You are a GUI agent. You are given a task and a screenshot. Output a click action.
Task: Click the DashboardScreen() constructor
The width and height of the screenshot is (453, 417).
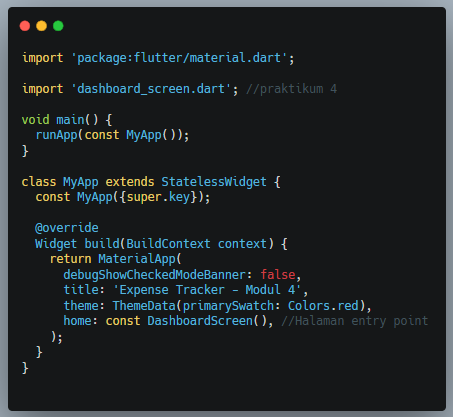click(207, 321)
